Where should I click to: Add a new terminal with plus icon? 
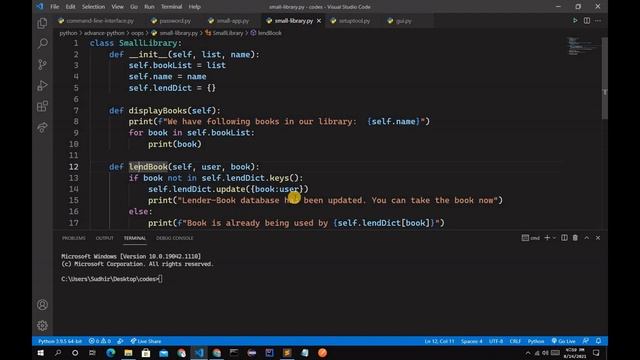coord(547,238)
